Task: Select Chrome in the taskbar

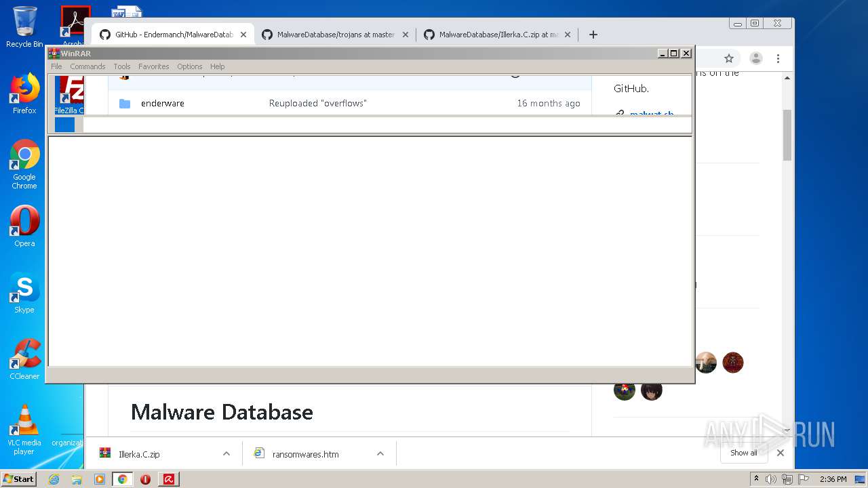Action: 123,479
